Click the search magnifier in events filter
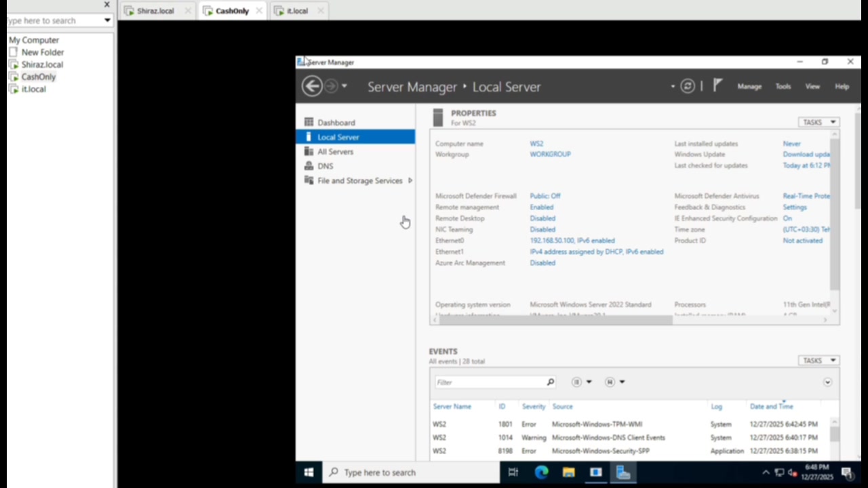 click(x=551, y=382)
